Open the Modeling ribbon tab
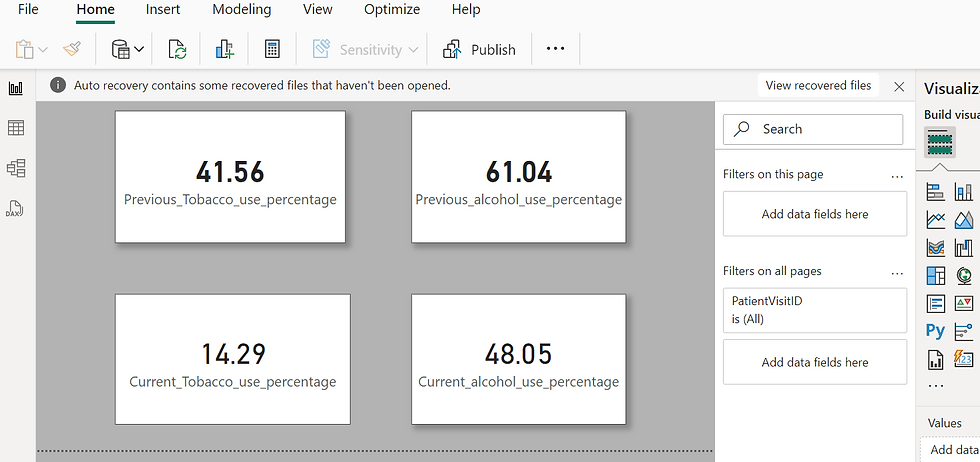The height and width of the screenshot is (462, 980). (242, 9)
